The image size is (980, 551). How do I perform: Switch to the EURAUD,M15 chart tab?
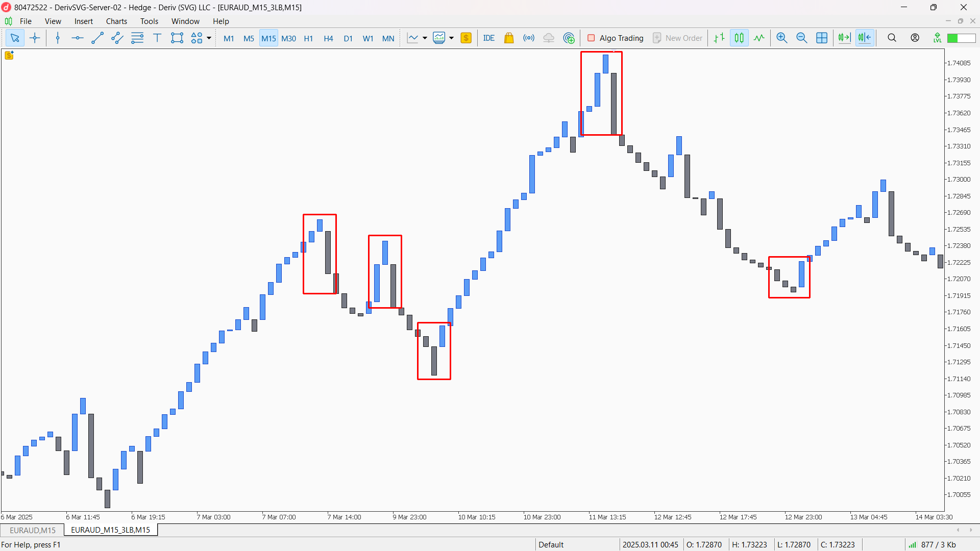[33, 530]
